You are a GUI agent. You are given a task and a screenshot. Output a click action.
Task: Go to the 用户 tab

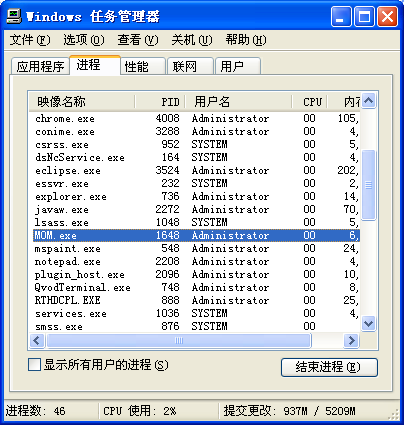[238, 66]
